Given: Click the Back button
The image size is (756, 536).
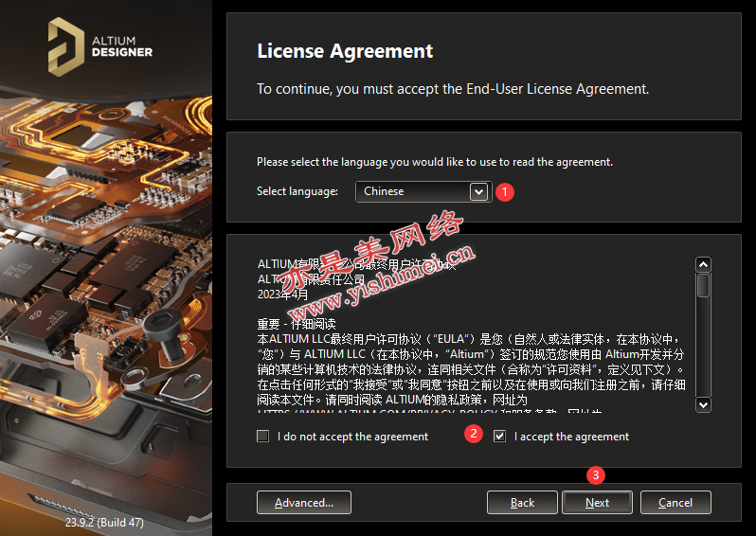Looking at the screenshot, I should [522, 503].
